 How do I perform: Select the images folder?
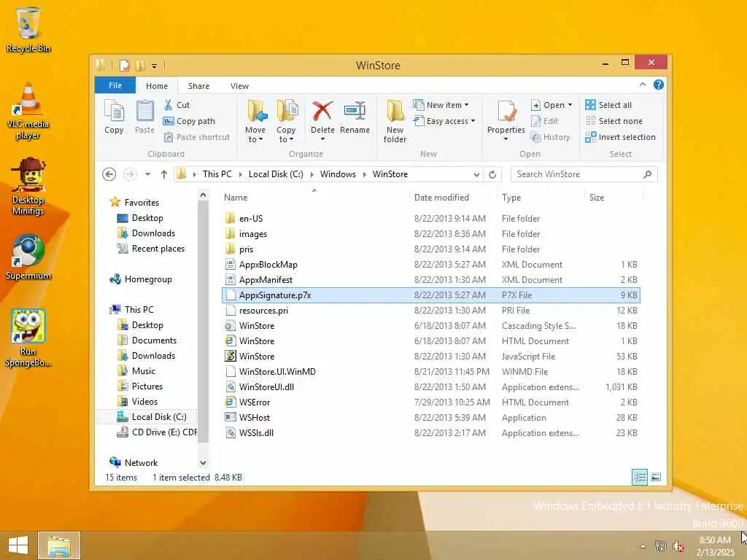[x=430, y=234]
